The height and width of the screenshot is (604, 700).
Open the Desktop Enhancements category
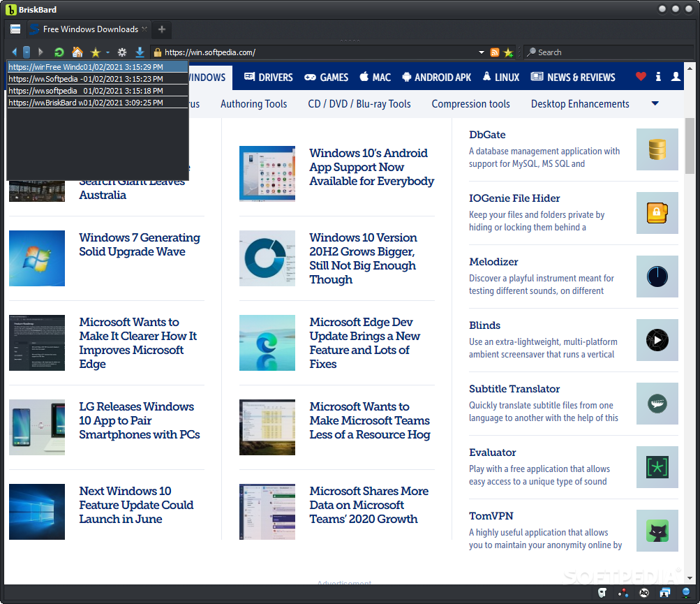pos(580,104)
